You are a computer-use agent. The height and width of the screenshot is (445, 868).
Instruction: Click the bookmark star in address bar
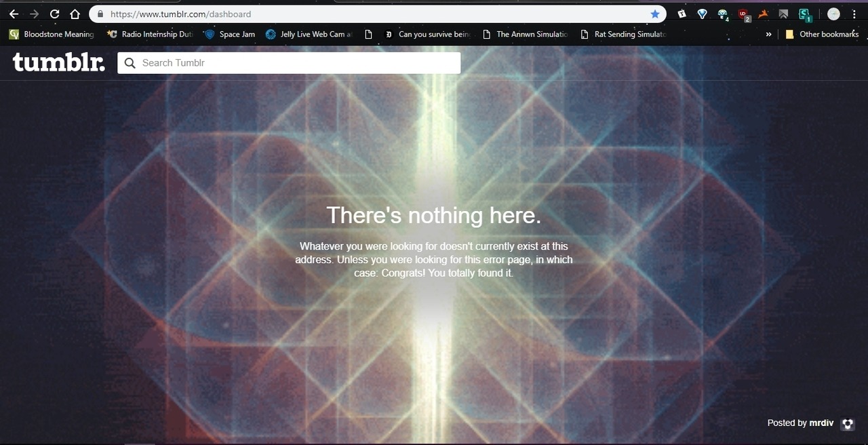point(654,14)
